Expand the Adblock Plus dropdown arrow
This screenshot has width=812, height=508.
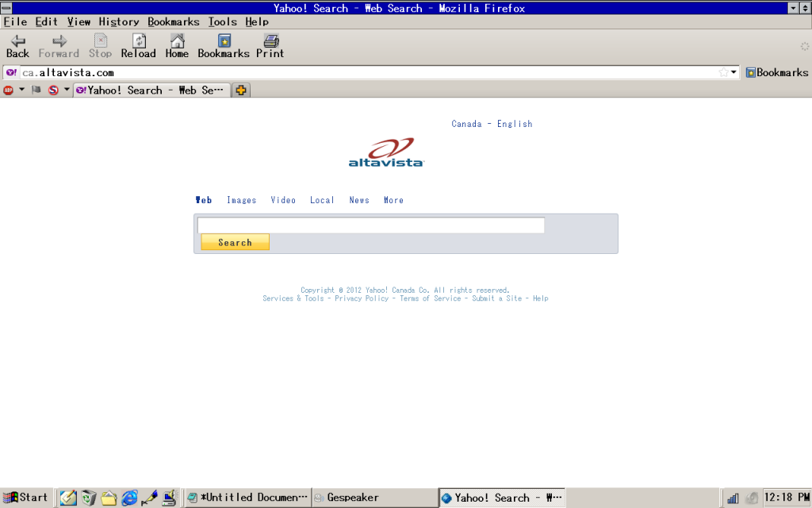[x=22, y=90]
